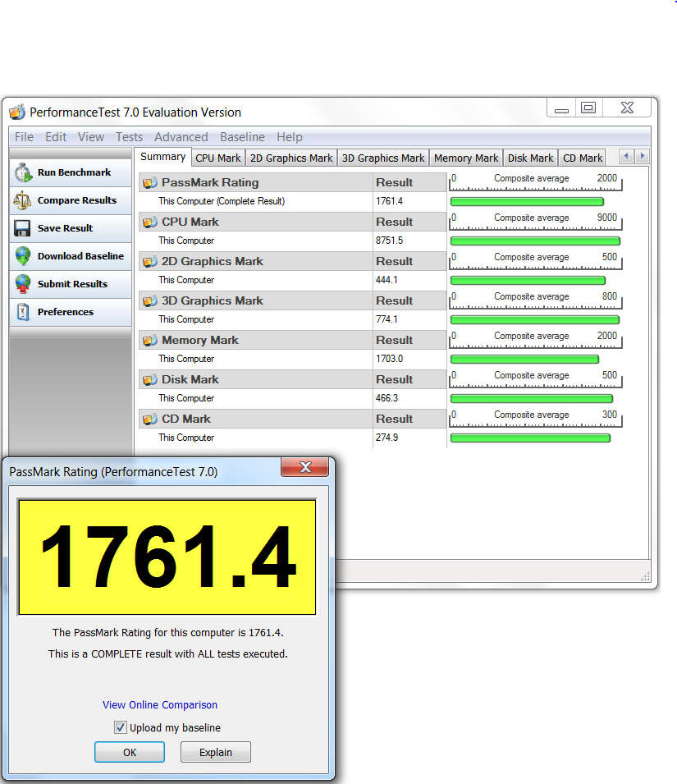Click the icon beside the CPU Mark header

(x=150, y=222)
